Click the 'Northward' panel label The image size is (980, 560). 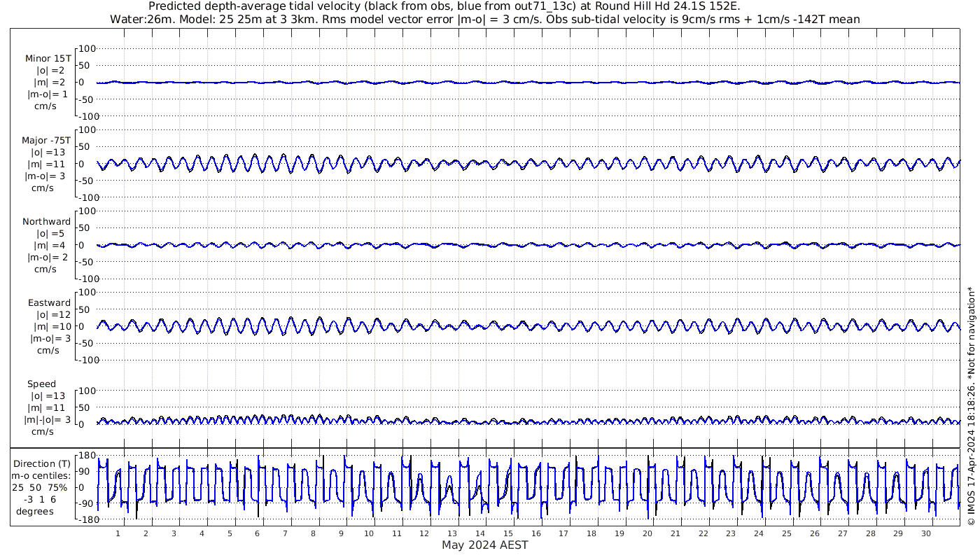47,222
